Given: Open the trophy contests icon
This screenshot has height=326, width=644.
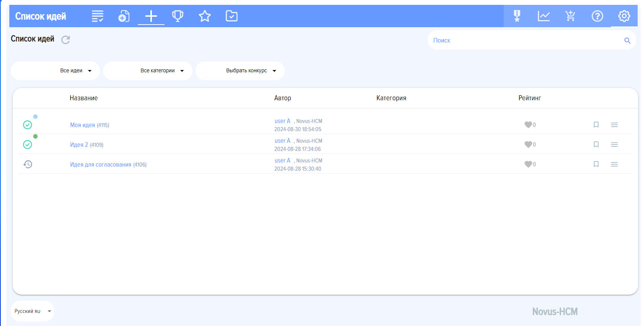Looking at the screenshot, I should (x=178, y=16).
